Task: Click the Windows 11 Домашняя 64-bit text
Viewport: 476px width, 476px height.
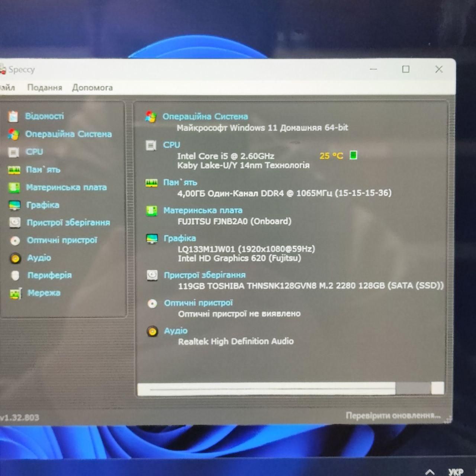Action: (263, 128)
